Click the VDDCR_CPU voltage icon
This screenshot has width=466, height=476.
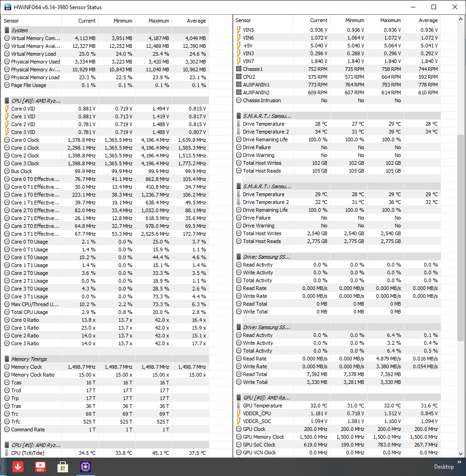click(x=238, y=413)
